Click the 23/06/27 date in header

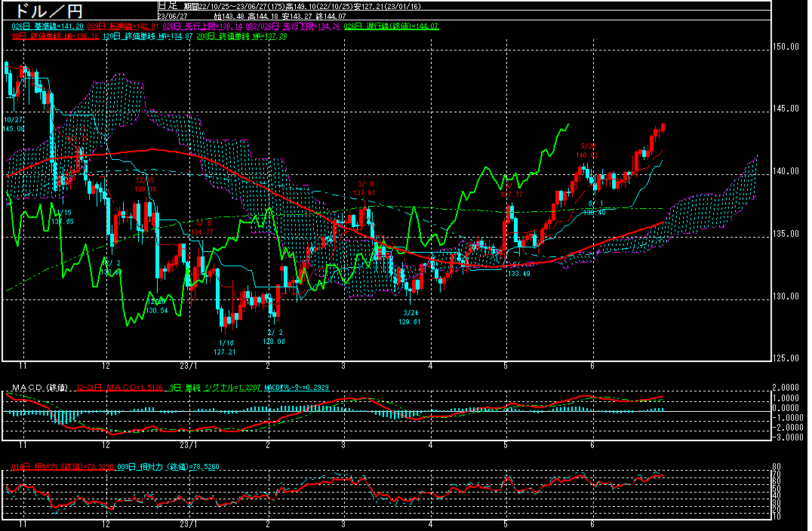pos(173,16)
